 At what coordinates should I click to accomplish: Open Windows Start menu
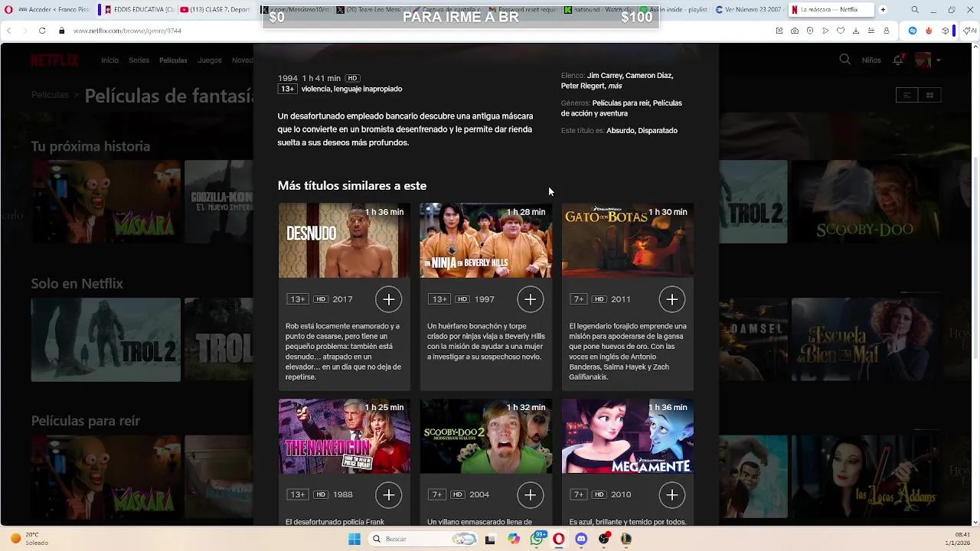(x=354, y=539)
